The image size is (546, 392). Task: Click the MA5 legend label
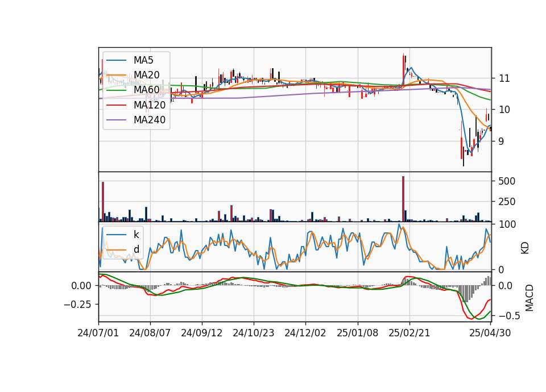point(143,60)
